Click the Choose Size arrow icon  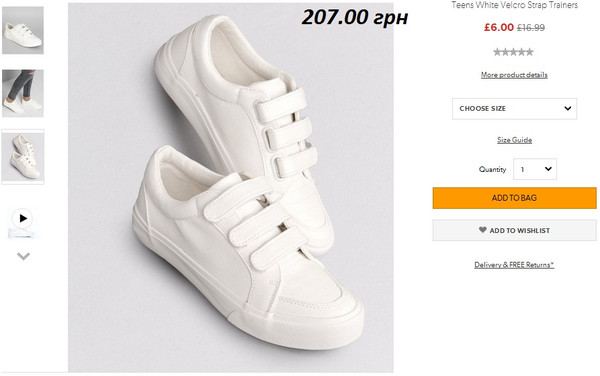pos(567,109)
